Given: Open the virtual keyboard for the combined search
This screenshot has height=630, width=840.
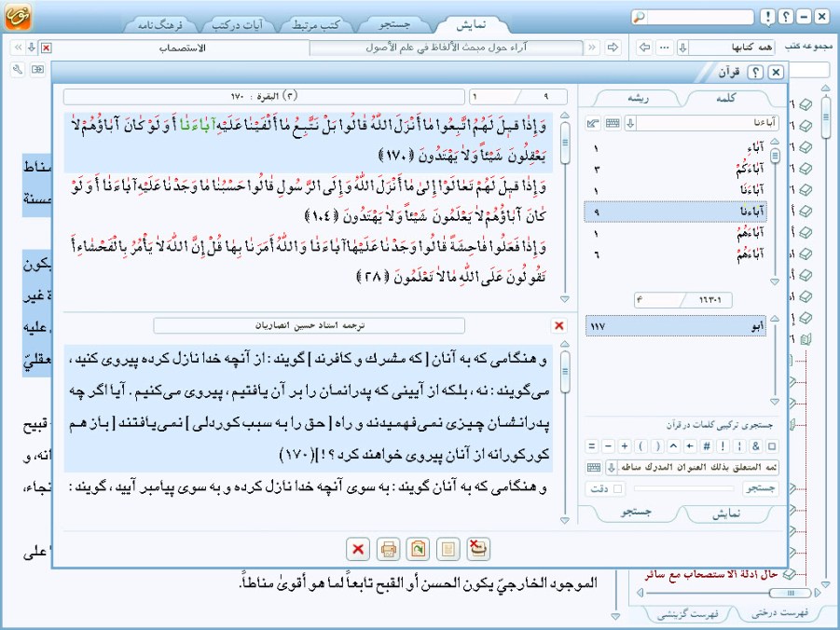Looking at the screenshot, I should click(594, 467).
